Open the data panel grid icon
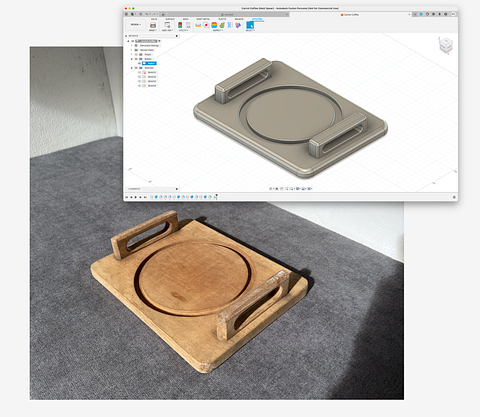The image size is (480, 417). (126, 14)
